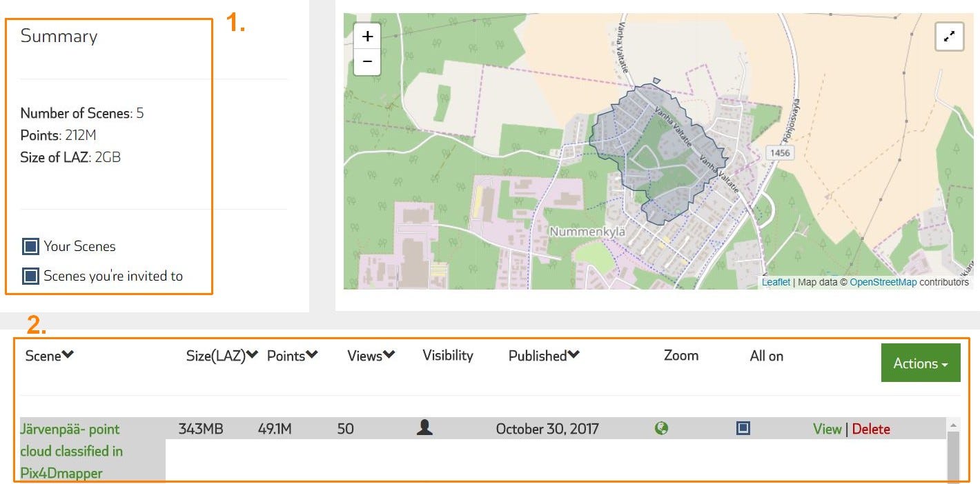Open the Järvenpää point cloud scene title
Screen dimensions: 980x484
pyautogui.click(x=72, y=451)
